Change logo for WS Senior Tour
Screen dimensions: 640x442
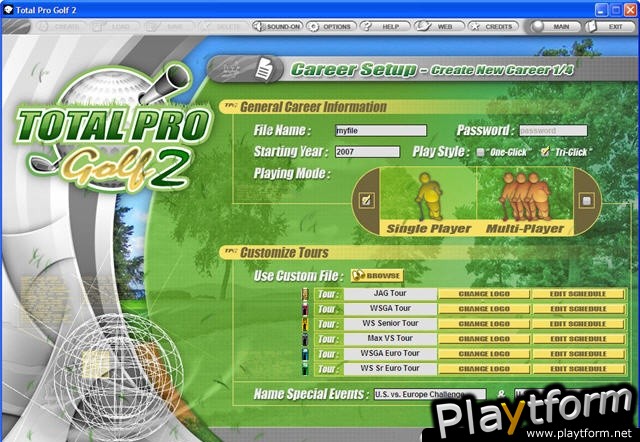tap(484, 324)
